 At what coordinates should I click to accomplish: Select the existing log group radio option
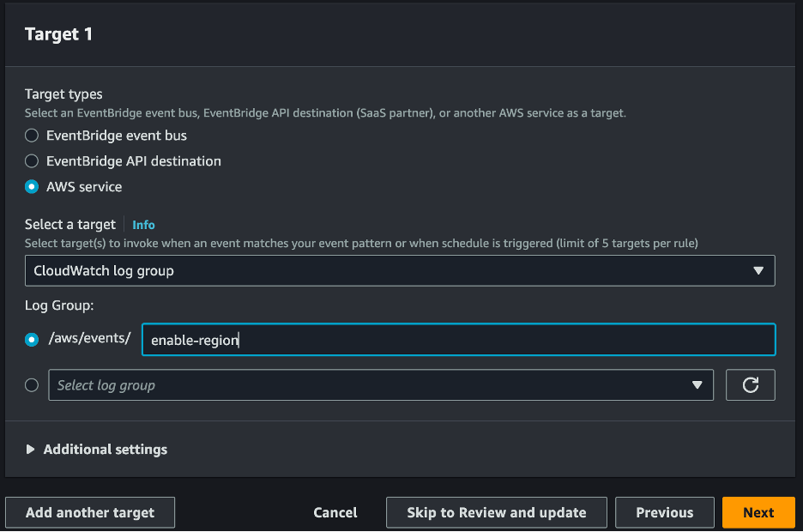32,384
